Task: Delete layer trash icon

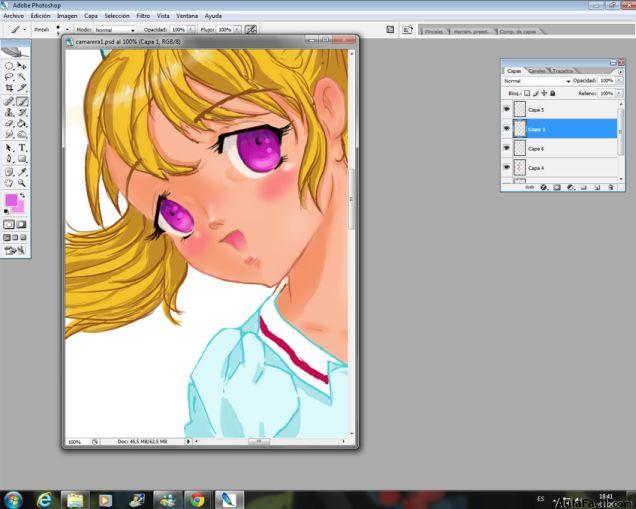Action: 610,187
